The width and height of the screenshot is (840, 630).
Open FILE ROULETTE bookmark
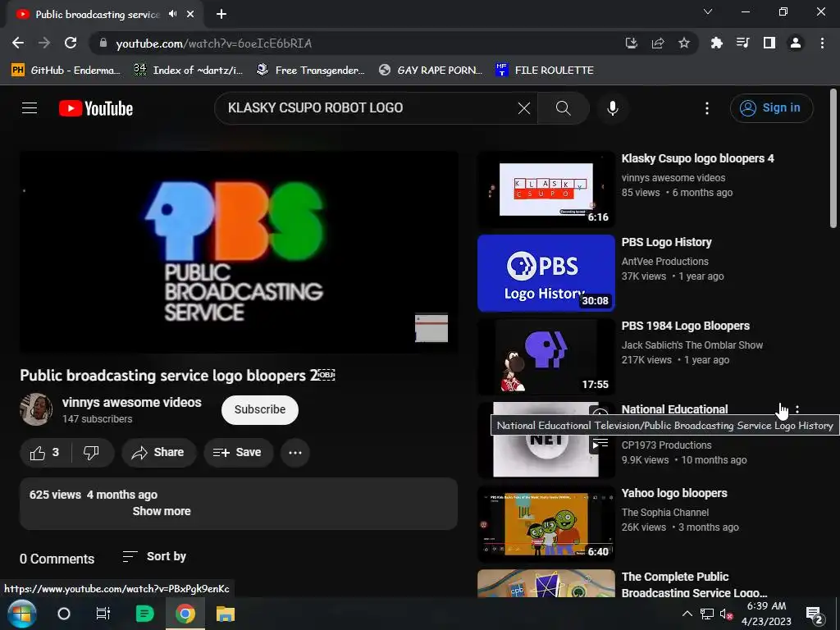pos(545,71)
